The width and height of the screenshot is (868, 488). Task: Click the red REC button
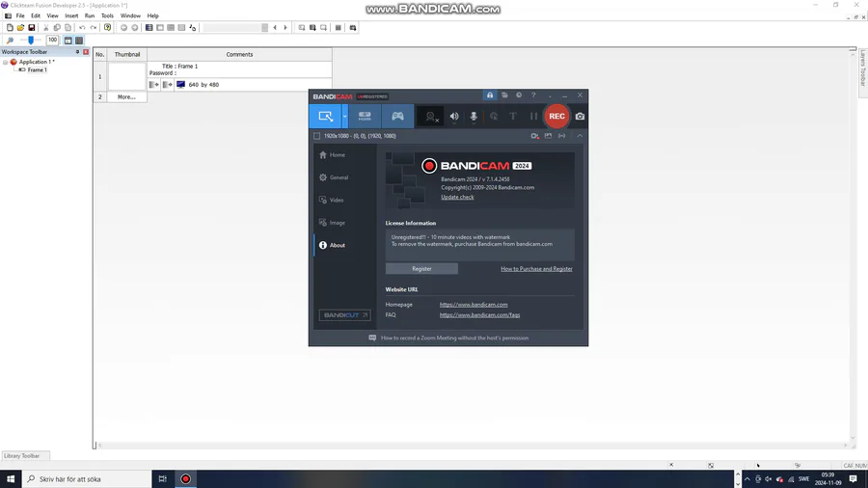(556, 116)
